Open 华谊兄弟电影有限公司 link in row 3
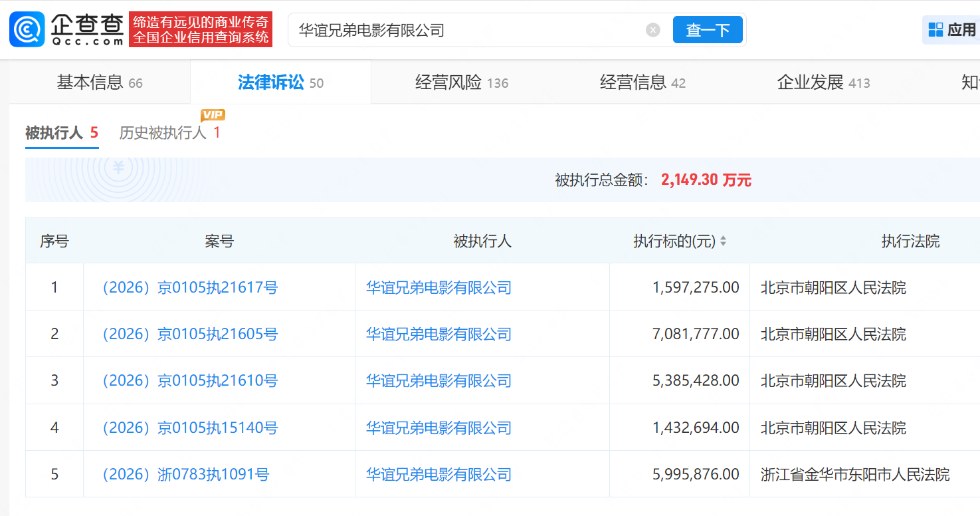Viewport: 980px width, 516px height. click(439, 381)
